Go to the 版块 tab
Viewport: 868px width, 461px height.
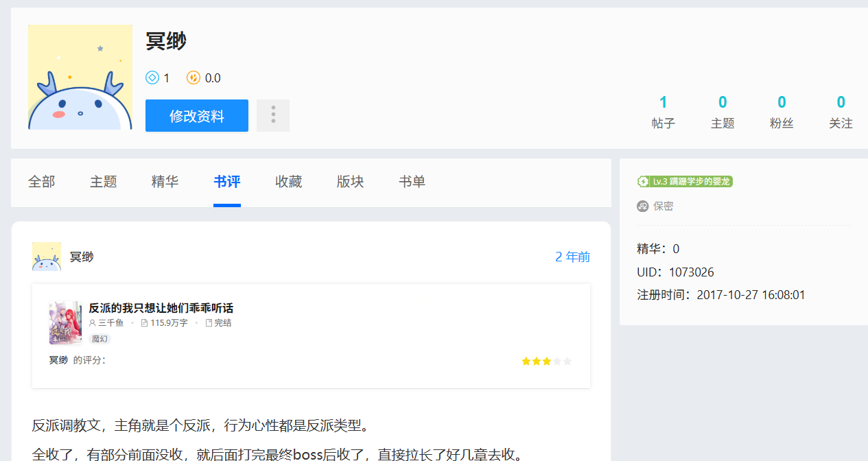(x=351, y=182)
